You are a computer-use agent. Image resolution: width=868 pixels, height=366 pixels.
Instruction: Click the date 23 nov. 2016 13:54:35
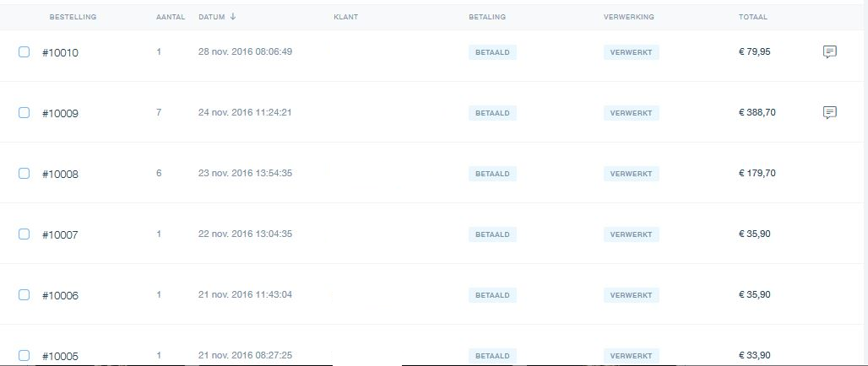[245, 173]
